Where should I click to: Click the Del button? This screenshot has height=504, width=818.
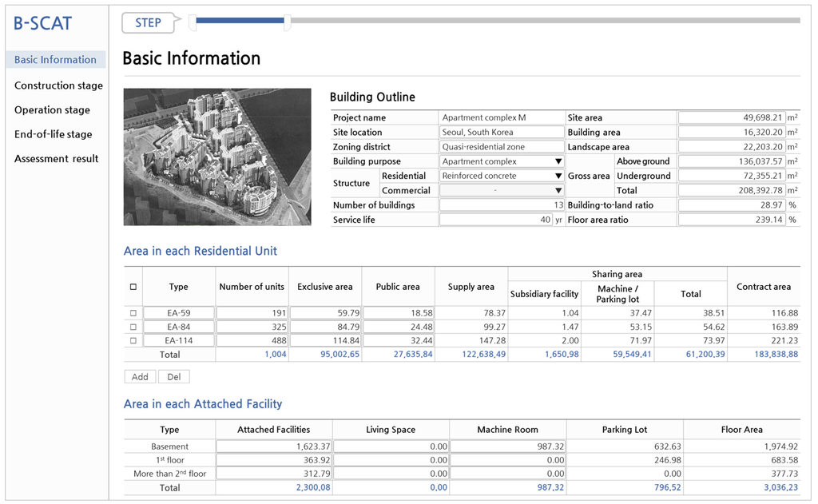click(x=173, y=377)
